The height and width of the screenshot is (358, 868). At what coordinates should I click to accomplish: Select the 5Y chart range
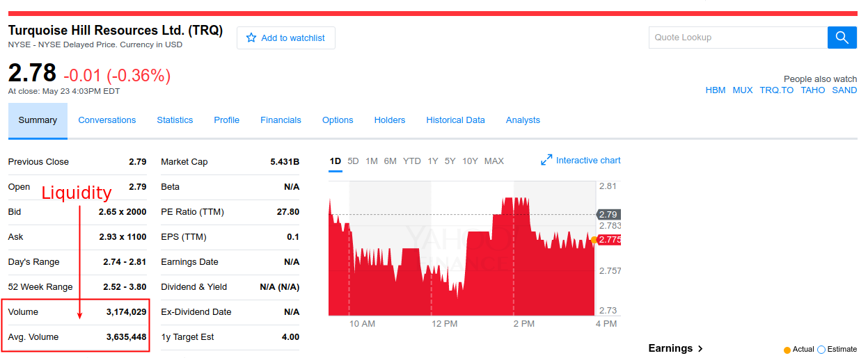[x=450, y=161]
